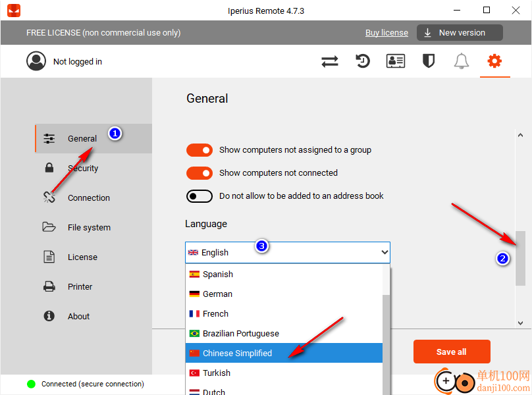Toggle Show computers not assigned to a group
The width and height of the screenshot is (532, 395).
pyautogui.click(x=199, y=150)
